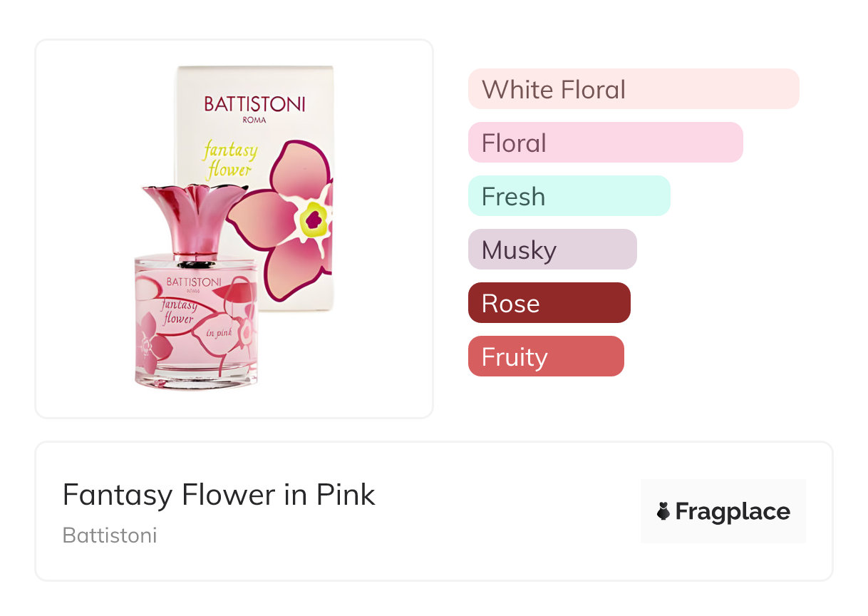Open the Battistoni brand link below title
The height and width of the screenshot is (616, 868).
(x=110, y=535)
